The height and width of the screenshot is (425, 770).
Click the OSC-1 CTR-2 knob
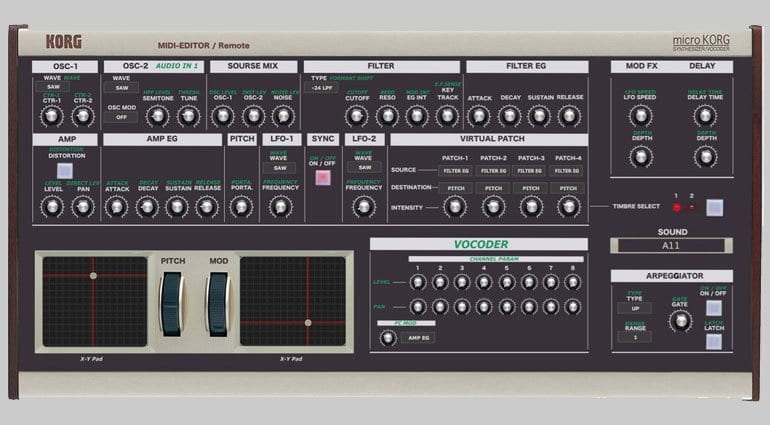click(82, 116)
